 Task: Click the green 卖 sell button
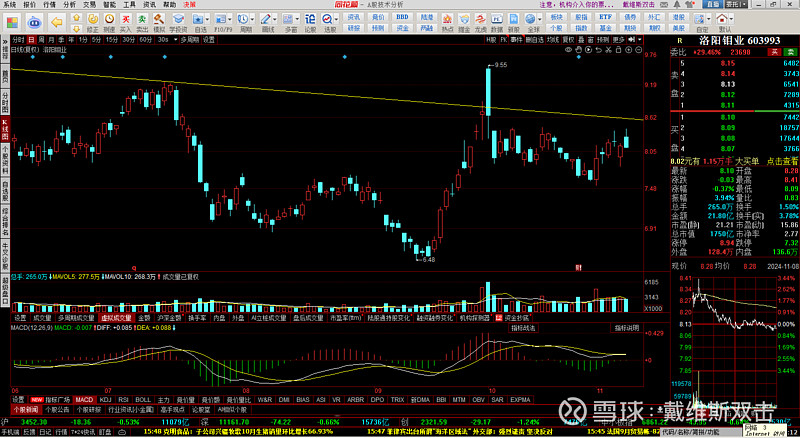[x=790, y=52]
